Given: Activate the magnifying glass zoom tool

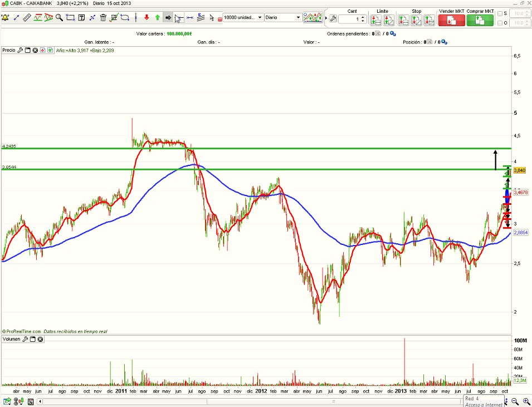Looking at the screenshot, I should [x=59, y=18].
